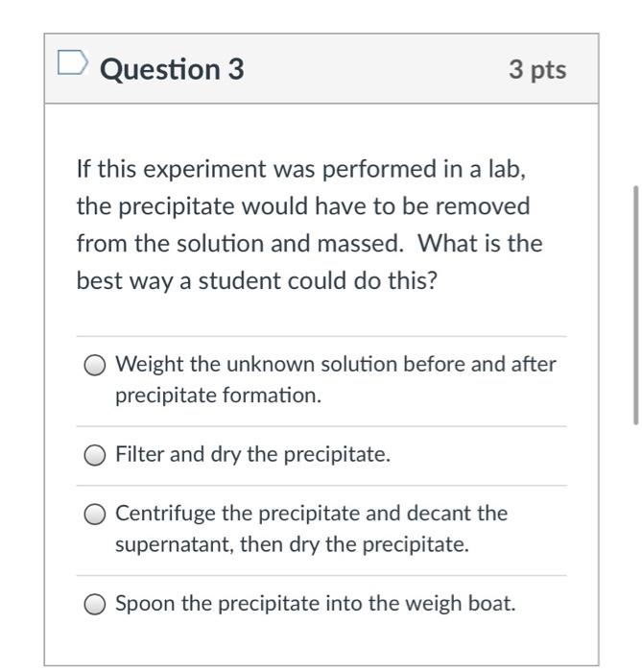Click the 'Centrifuge the precipitate and decant the' text
Viewport: 642px width, 672px height.
311,514
